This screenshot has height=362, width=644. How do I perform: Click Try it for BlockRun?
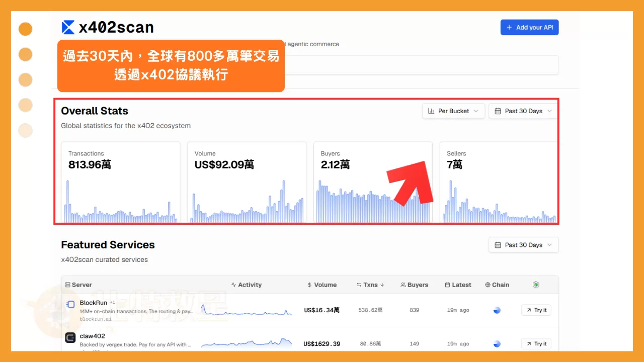tap(536, 310)
